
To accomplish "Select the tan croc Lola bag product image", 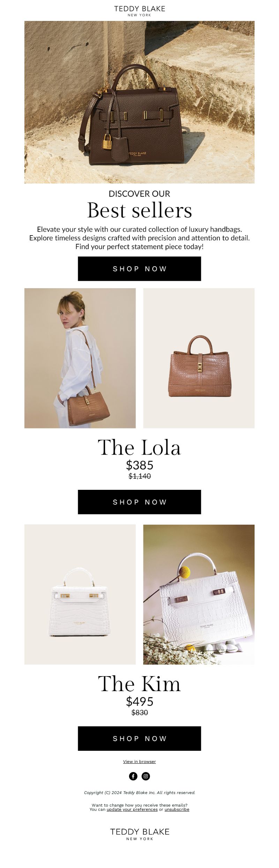I will (x=199, y=358).
